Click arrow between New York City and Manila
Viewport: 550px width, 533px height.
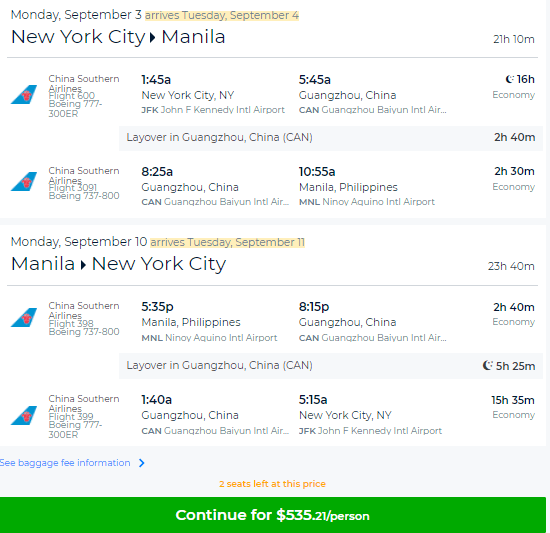[x=152, y=37]
